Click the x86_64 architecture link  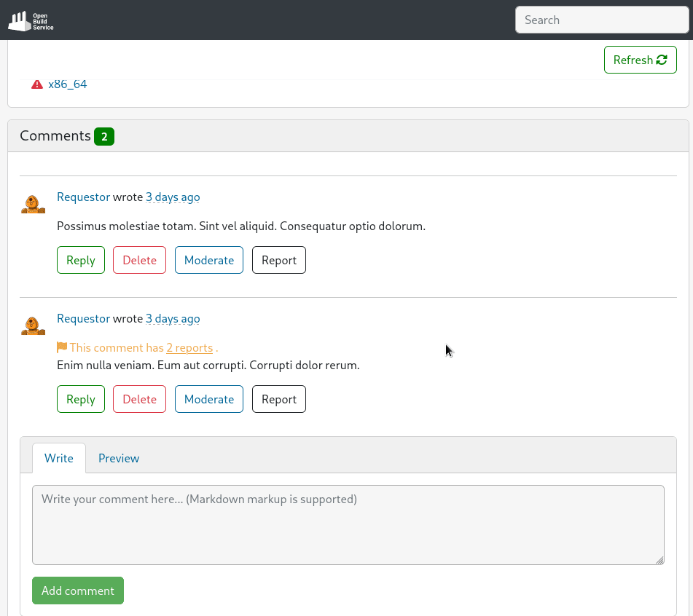[x=68, y=84]
